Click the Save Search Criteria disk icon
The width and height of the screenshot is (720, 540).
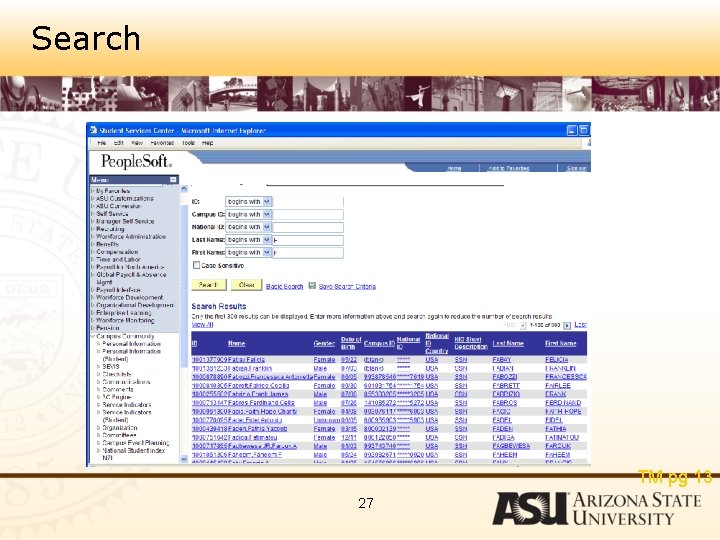pyautogui.click(x=312, y=286)
